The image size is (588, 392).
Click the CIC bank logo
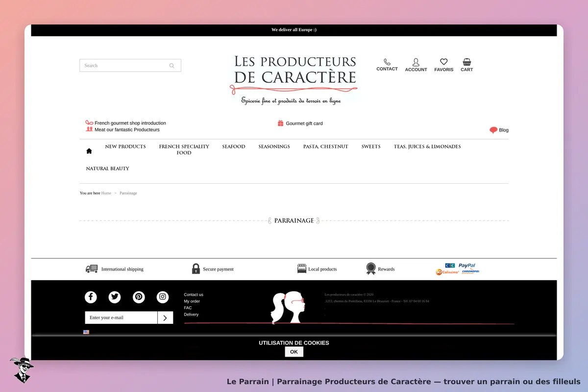tap(450, 266)
